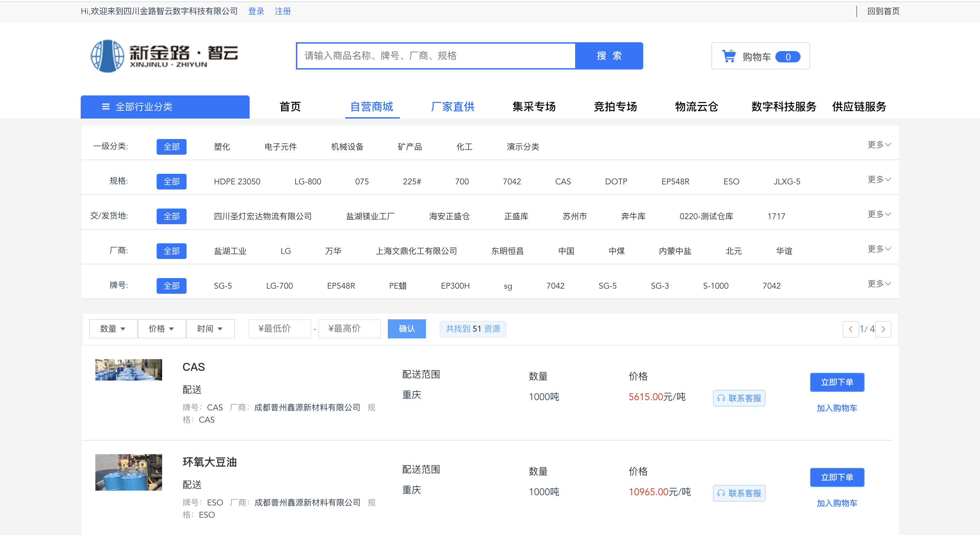The image size is (980, 535).
Task: Filter by 机械设备 category
Action: pos(347,147)
